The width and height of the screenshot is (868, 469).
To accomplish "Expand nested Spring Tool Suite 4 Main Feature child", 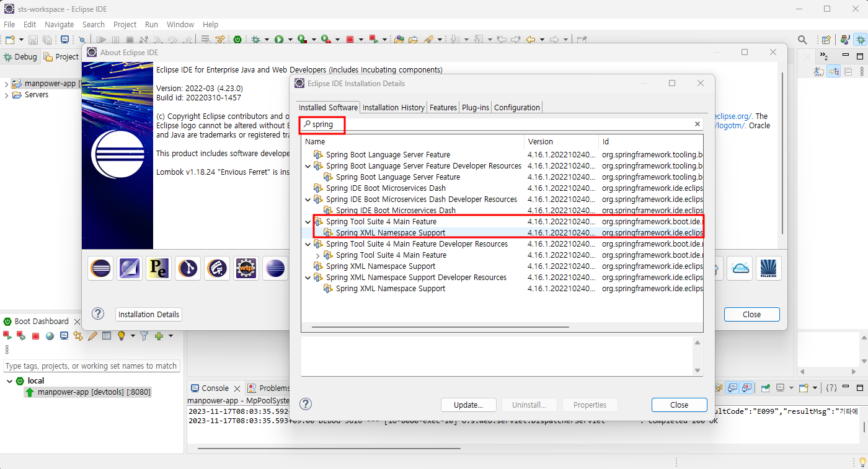I will [x=318, y=255].
